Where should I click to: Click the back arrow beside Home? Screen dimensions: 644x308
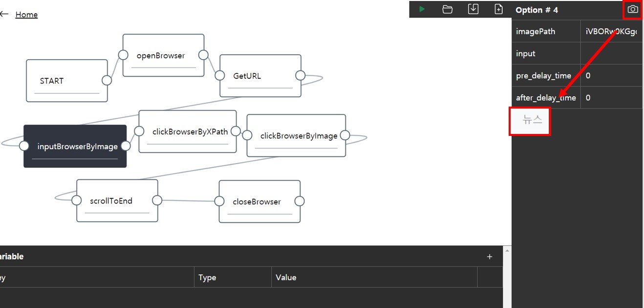(x=4, y=15)
